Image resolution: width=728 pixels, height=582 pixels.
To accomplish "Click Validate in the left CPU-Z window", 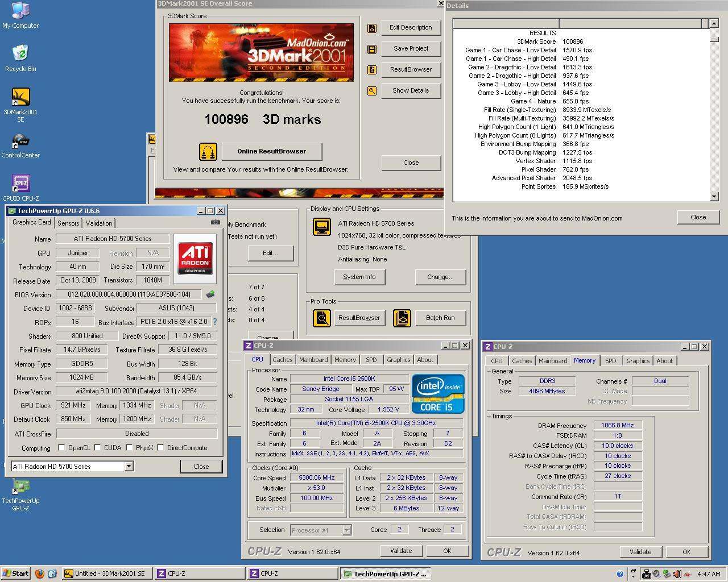I will pos(401,551).
